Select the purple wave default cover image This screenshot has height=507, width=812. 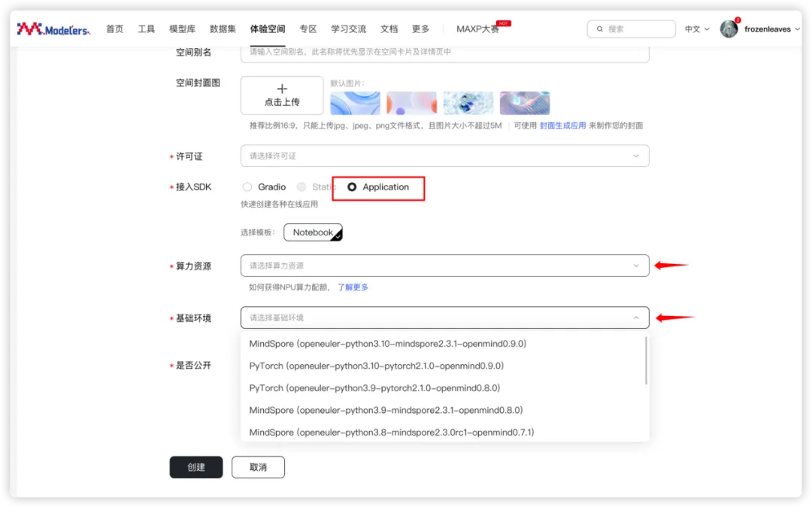[x=525, y=103]
